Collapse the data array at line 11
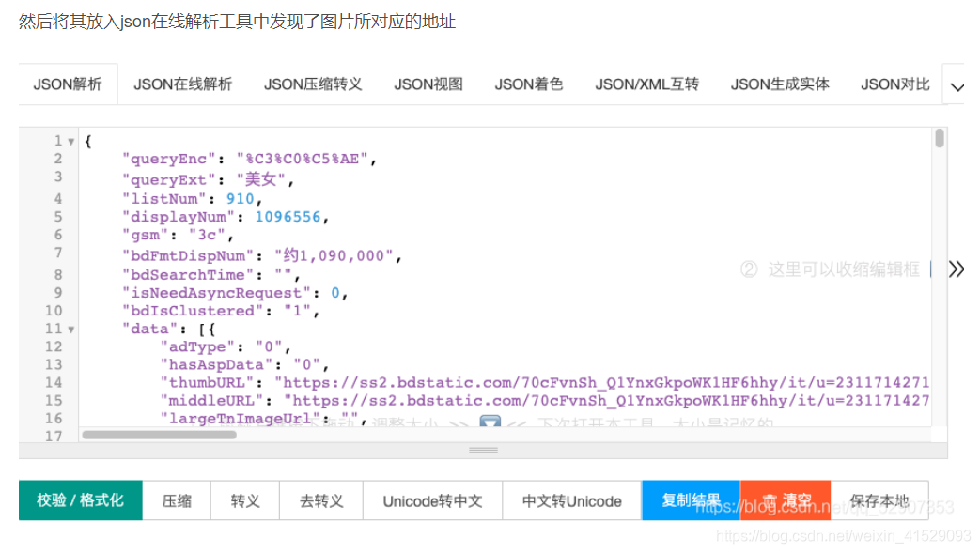 pyautogui.click(x=70, y=330)
